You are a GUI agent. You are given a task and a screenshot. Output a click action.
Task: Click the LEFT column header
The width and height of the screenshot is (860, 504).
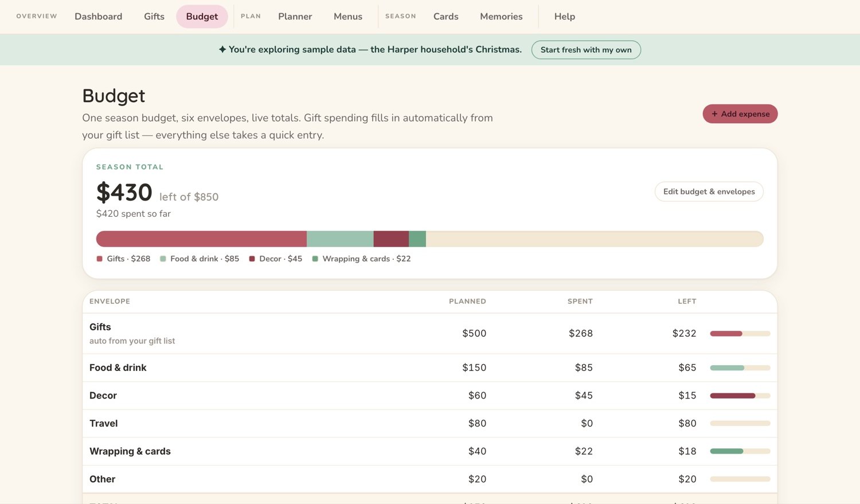[687, 302]
